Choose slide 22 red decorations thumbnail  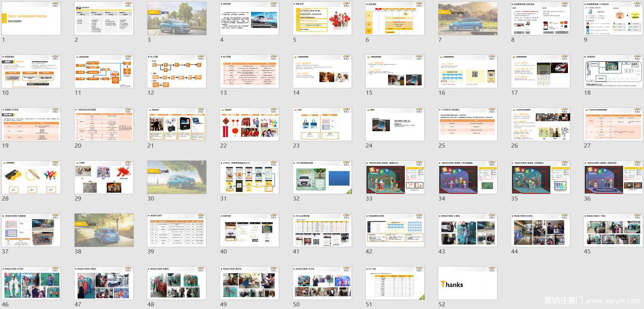pos(250,124)
